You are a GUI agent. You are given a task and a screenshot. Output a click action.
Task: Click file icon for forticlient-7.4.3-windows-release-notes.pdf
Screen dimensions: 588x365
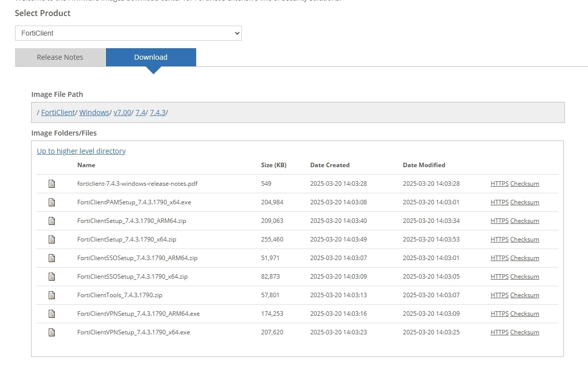[52, 184]
